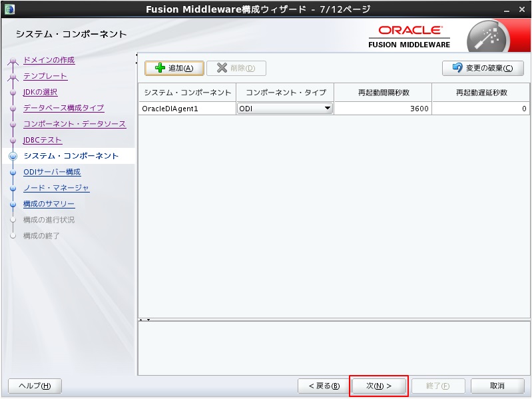Edit the 3600 restart interval seconds cell
This screenshot has width=532, height=399.
click(x=383, y=109)
